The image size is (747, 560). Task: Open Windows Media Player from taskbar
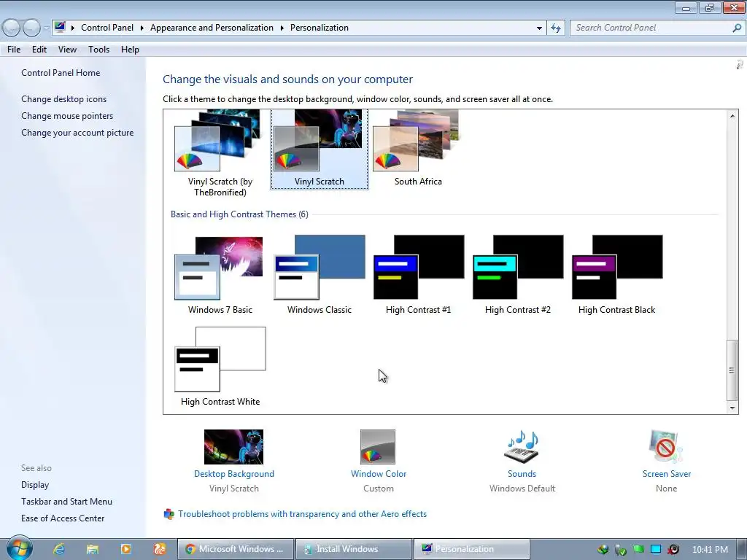coord(126,549)
